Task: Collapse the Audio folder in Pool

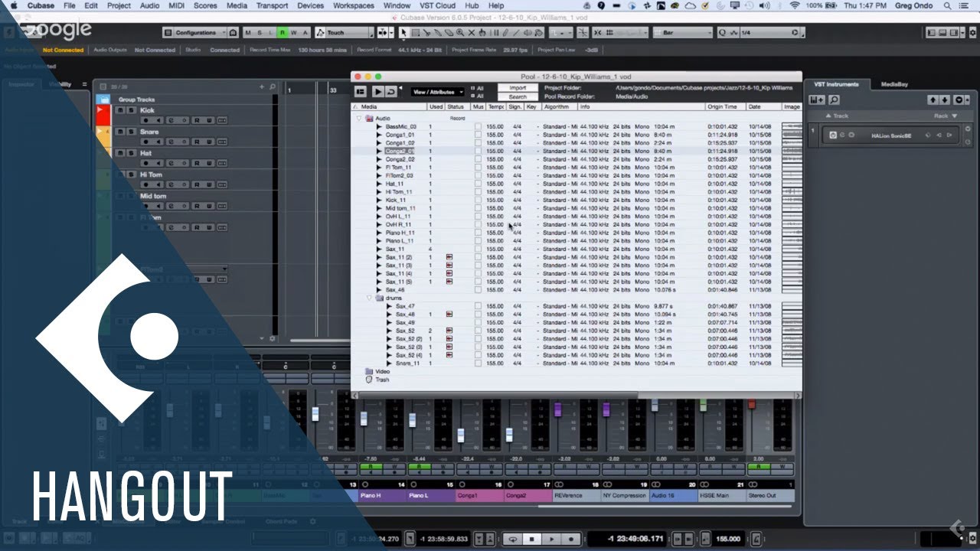Action: click(359, 119)
